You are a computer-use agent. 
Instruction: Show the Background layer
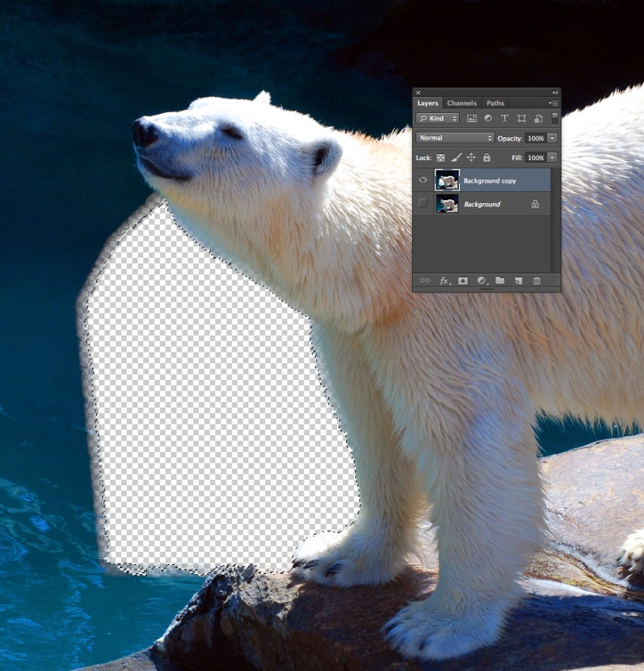click(x=423, y=203)
